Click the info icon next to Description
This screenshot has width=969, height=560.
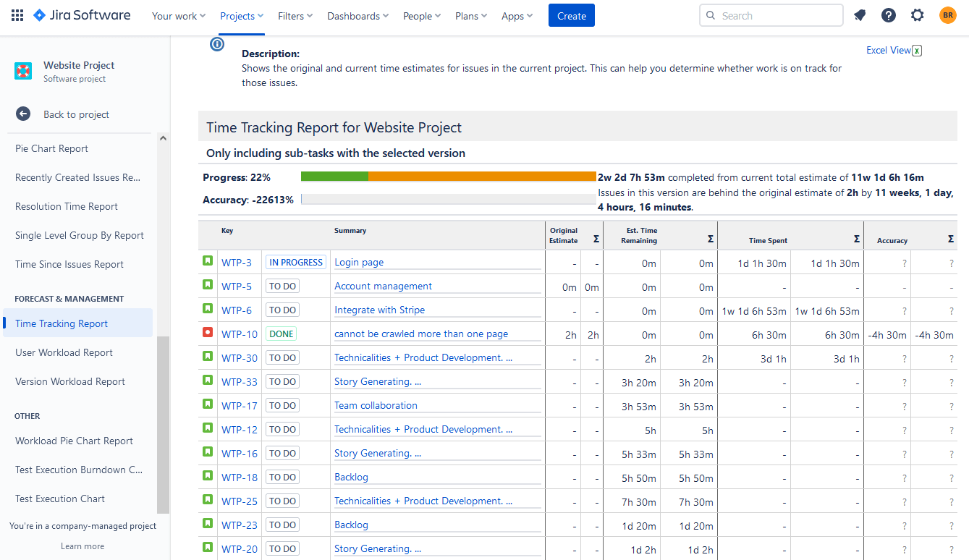[217, 44]
